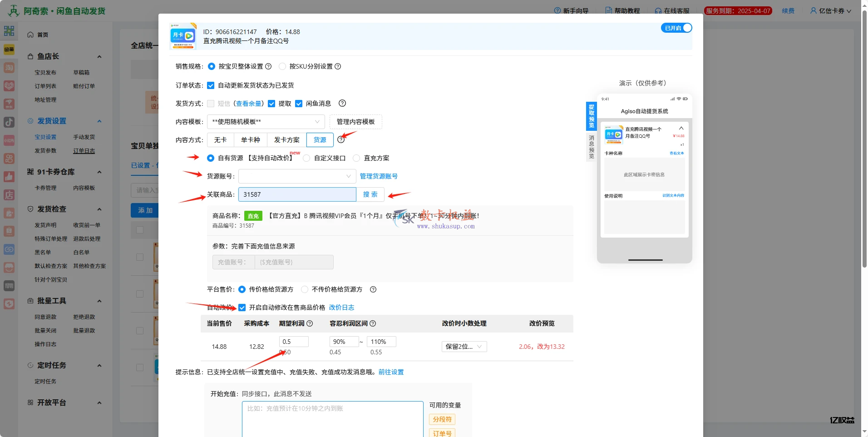868x437 pixels.
Task: Collapse the 91卡券仓库 sidebar section
Action: click(99, 172)
